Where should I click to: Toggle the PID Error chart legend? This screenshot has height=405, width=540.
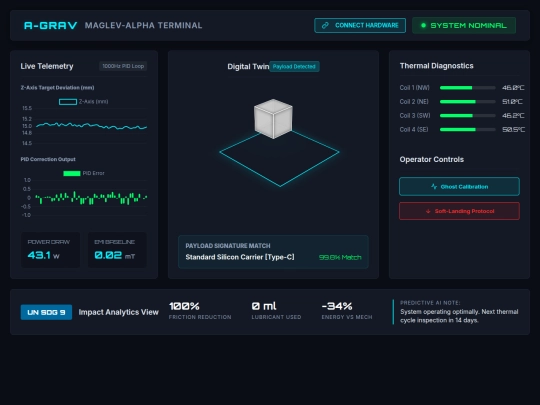pyautogui.click(x=84, y=173)
